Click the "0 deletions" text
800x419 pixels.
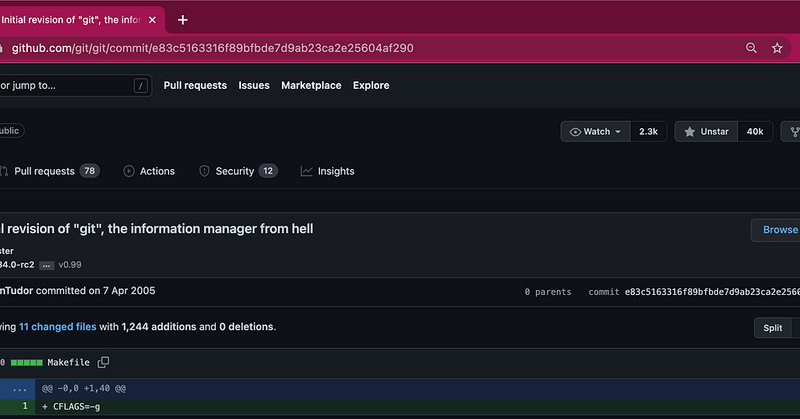click(246, 327)
